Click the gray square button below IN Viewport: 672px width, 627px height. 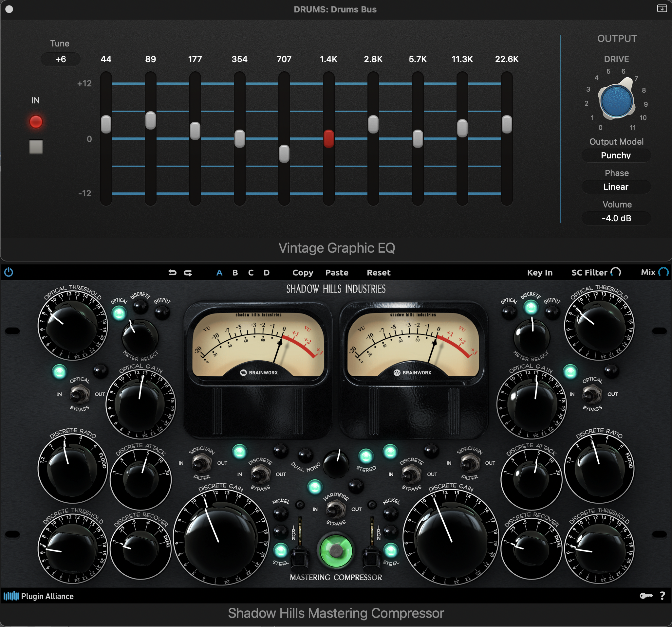click(x=36, y=147)
